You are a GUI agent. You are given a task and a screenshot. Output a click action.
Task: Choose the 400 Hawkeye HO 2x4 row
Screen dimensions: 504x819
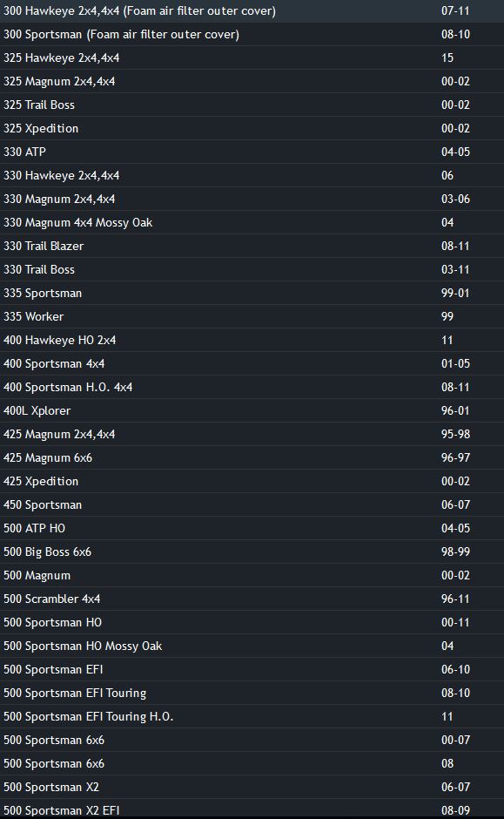point(252,340)
